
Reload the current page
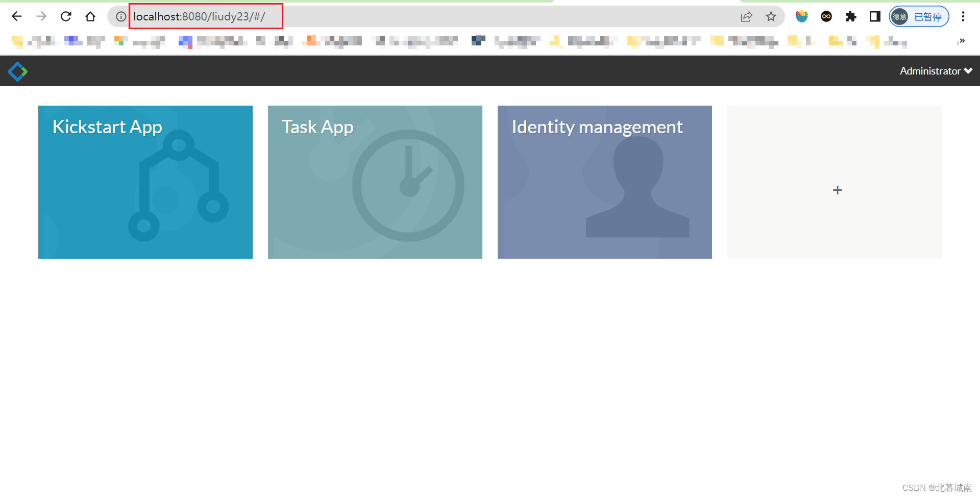(x=66, y=16)
